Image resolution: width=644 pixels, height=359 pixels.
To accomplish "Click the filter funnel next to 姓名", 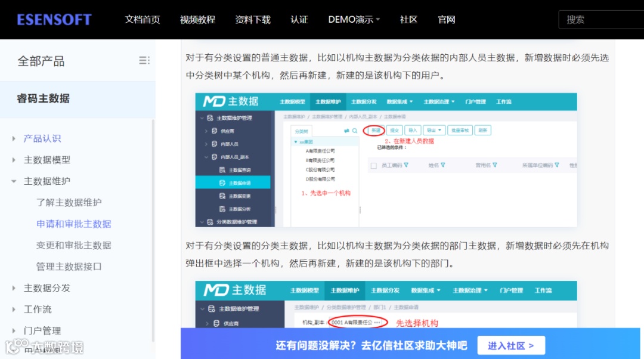I will 442,165.
